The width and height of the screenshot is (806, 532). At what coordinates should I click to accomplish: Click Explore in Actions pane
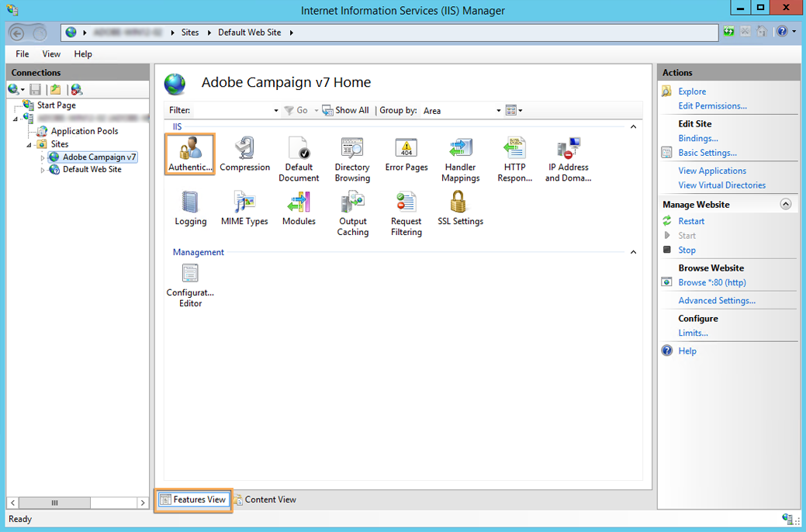[692, 92]
